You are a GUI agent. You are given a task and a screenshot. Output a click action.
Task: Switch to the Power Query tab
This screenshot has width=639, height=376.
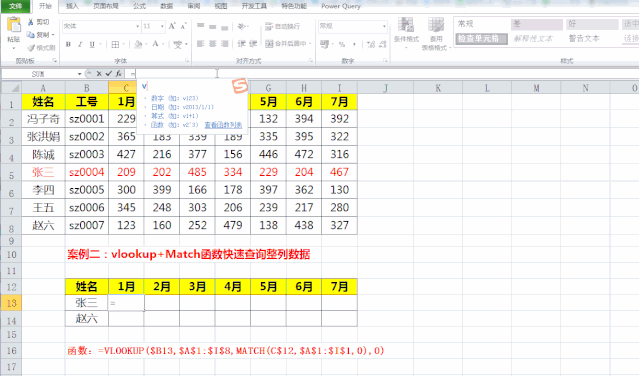coord(341,6)
